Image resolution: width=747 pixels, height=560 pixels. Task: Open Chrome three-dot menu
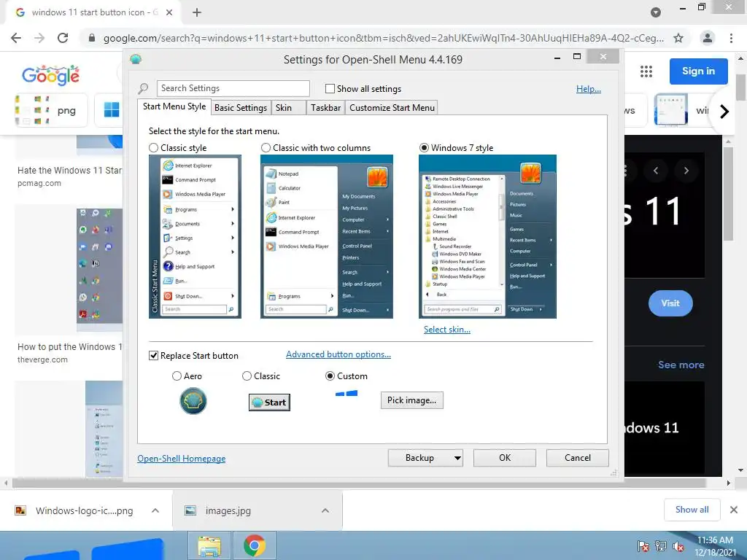point(731,38)
